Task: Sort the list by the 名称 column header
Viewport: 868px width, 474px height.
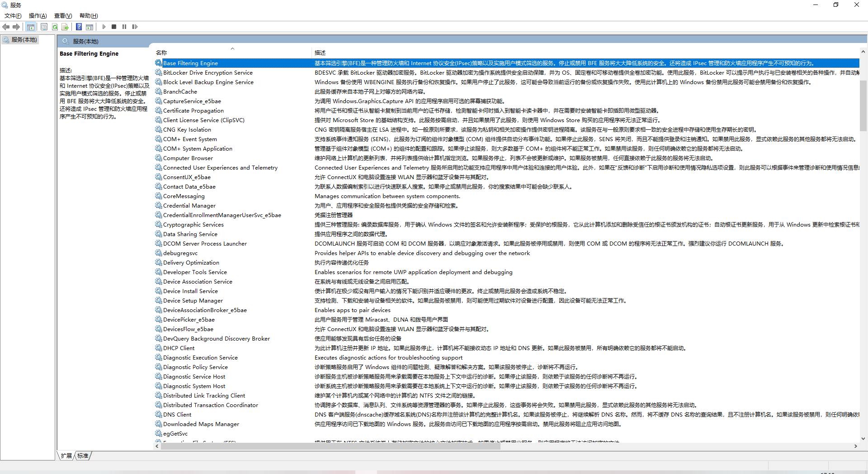Action: click(161, 53)
